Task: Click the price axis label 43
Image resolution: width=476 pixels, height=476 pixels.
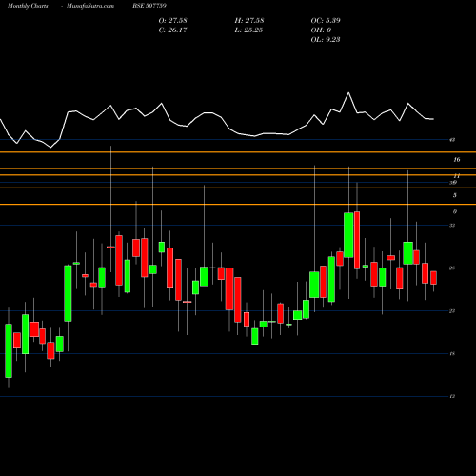Action: (x=452, y=140)
